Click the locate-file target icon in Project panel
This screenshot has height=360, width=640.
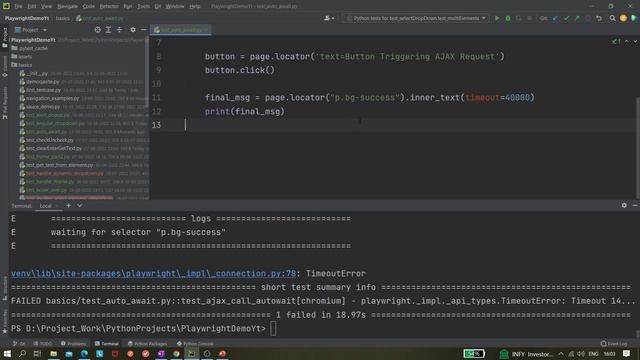click(98, 30)
